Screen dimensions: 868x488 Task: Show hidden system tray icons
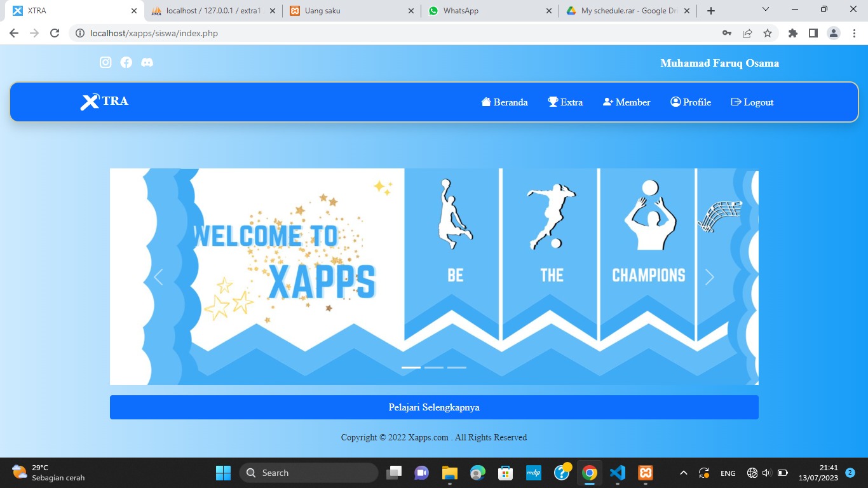684,473
